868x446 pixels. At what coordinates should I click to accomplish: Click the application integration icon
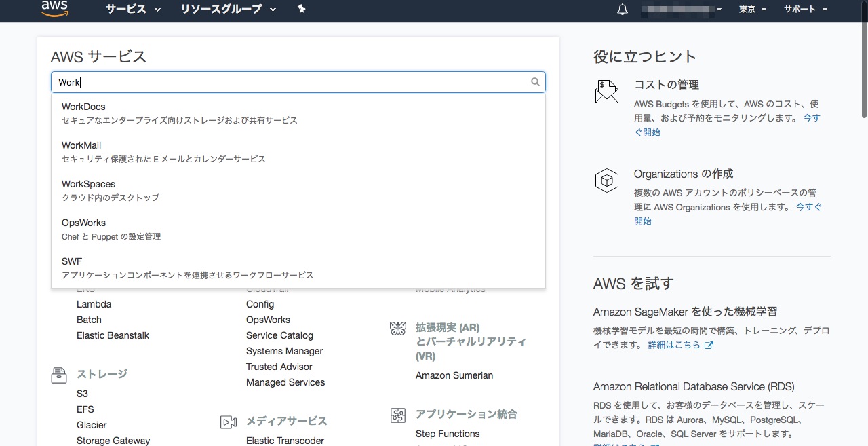click(x=397, y=414)
